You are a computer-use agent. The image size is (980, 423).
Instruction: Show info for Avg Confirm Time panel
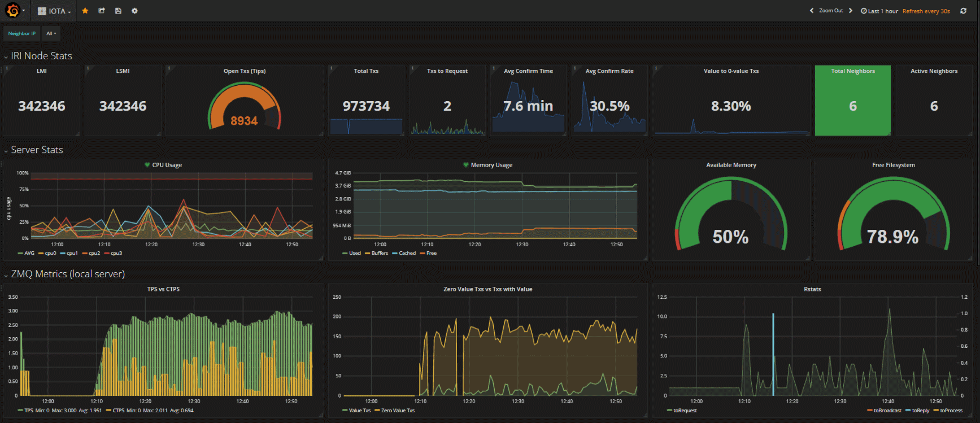[x=494, y=68]
